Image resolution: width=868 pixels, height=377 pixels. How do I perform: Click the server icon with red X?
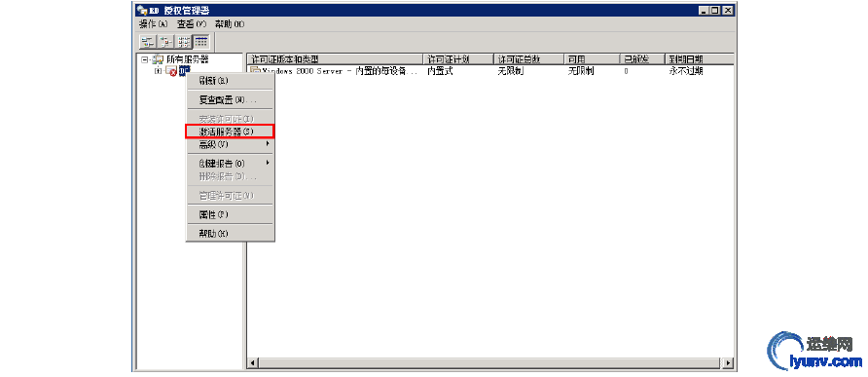[x=171, y=71]
